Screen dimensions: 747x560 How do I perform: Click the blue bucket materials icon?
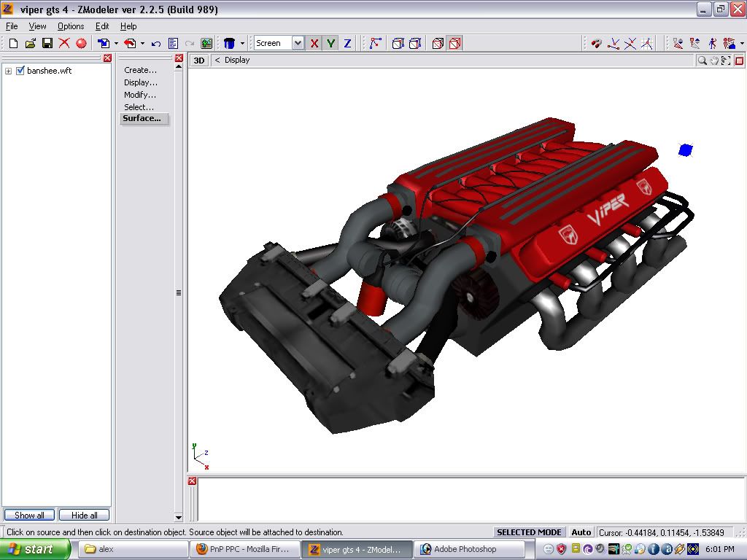click(x=230, y=44)
